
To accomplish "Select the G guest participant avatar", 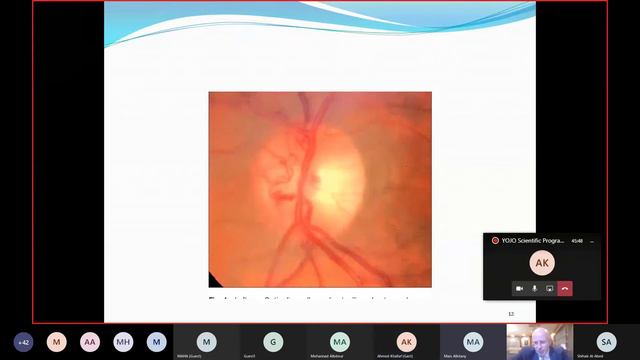I will 273,342.
